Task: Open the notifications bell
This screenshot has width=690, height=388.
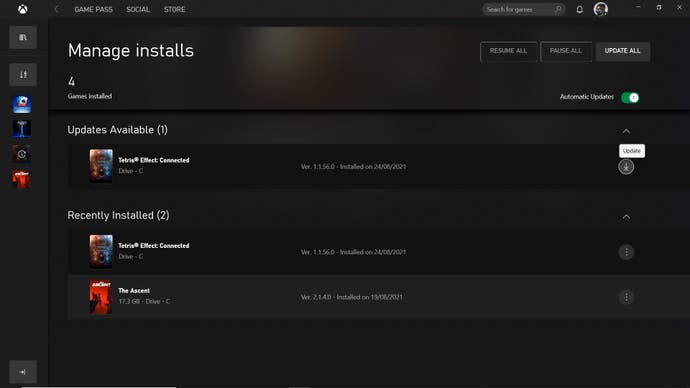Action: (x=580, y=9)
